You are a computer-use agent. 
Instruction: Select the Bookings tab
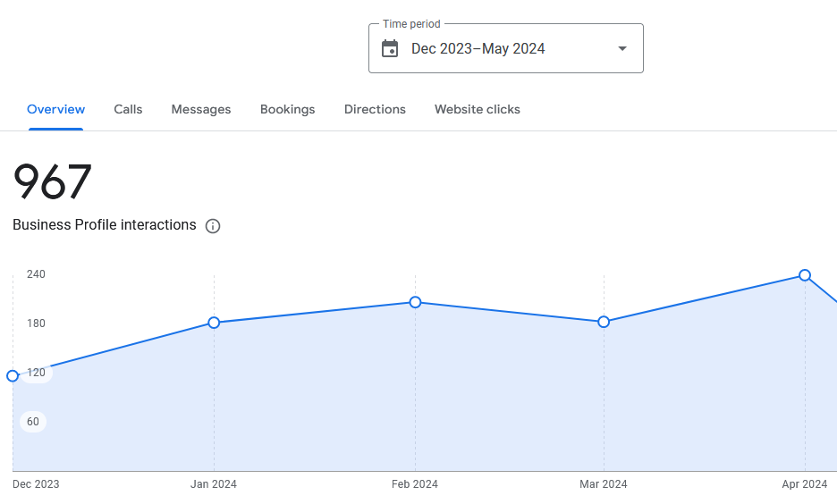pyautogui.click(x=287, y=109)
